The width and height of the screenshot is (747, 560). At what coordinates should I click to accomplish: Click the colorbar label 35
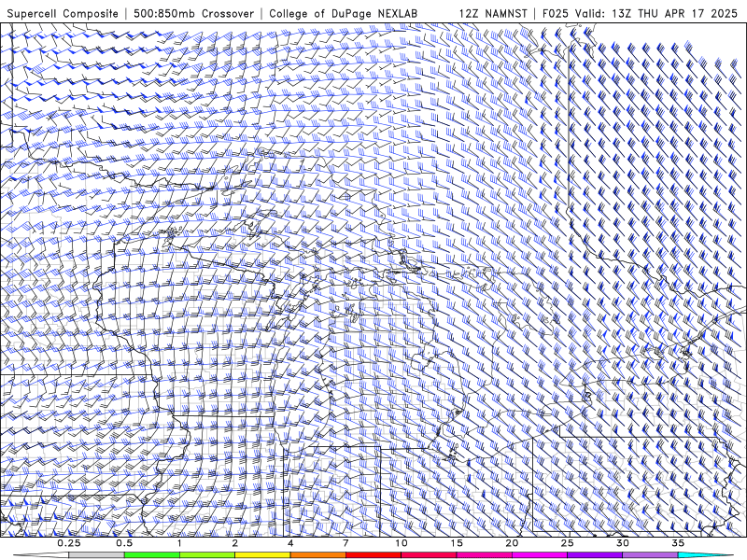coord(678,543)
